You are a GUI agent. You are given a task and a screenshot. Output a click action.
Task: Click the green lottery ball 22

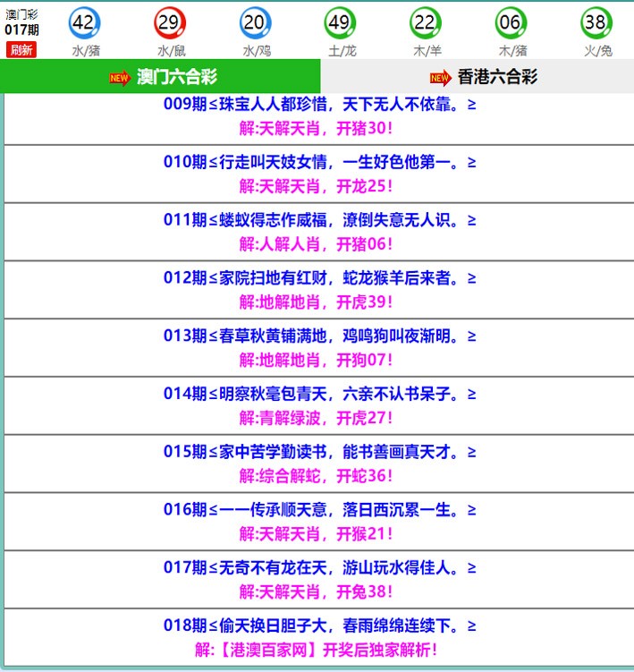click(x=425, y=21)
